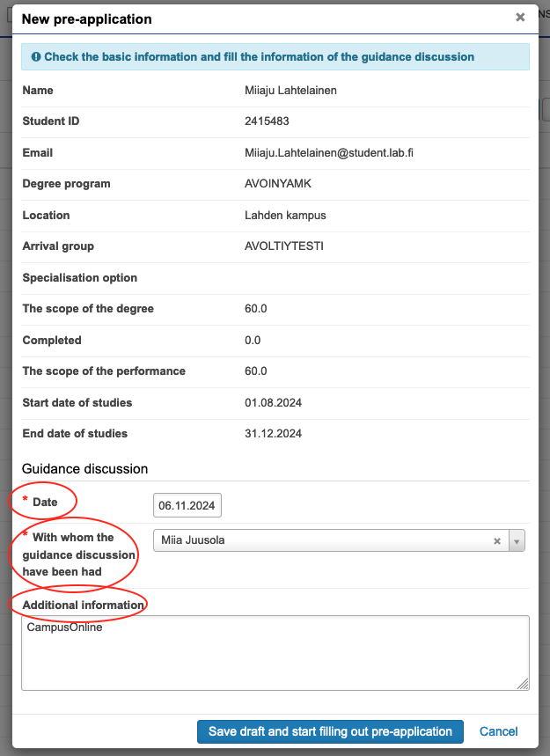Click the guidance discussion date field
550x756 pixels.
pos(187,506)
